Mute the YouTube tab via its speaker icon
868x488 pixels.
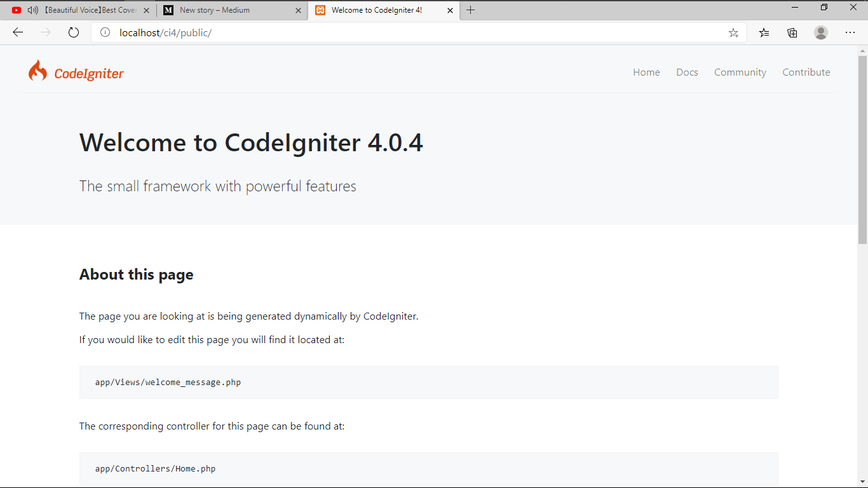[32, 10]
